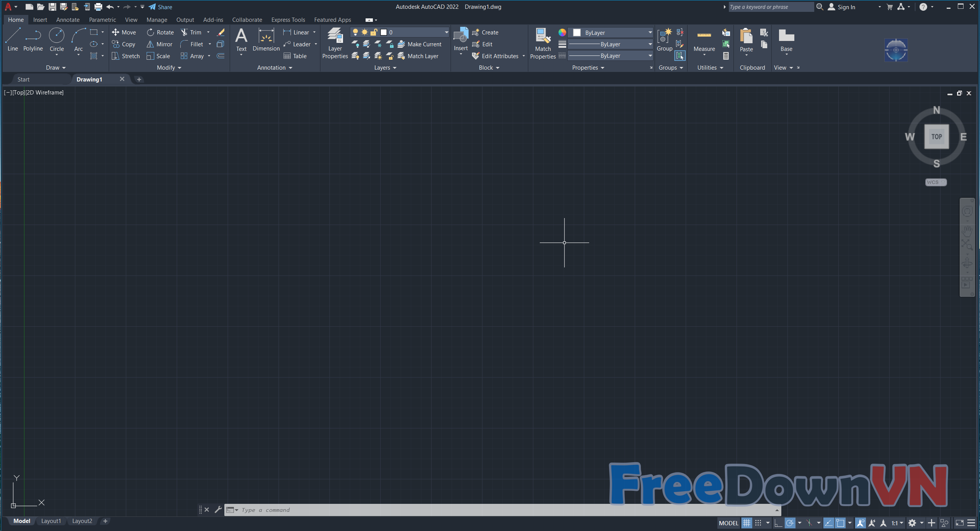
Task: Open the layer selection dropdown
Action: 446,33
